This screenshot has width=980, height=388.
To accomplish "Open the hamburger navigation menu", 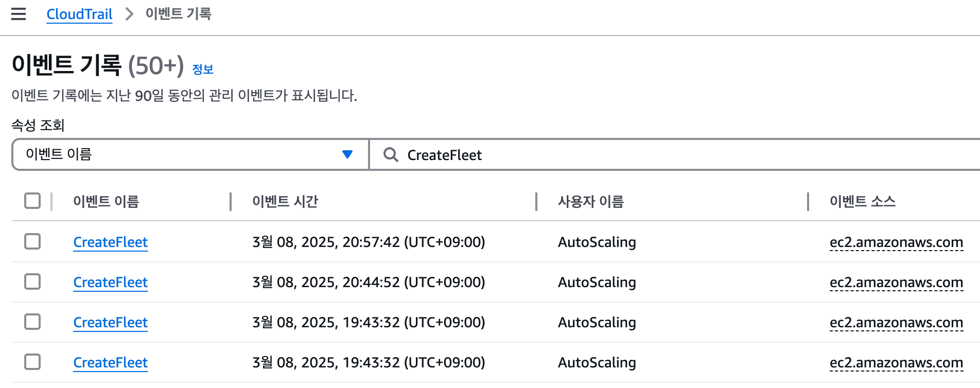I will 19,14.
